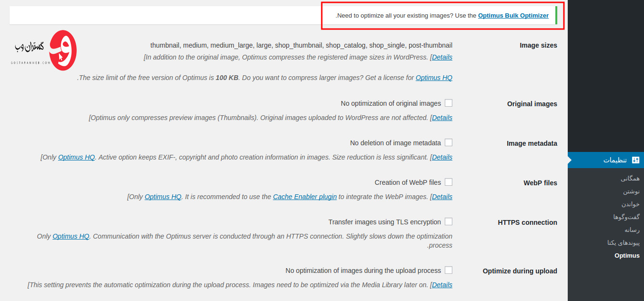Viewport: 644px width, 301px height.
Task: Open the تنظیمات settings menu
Action: 606,160
